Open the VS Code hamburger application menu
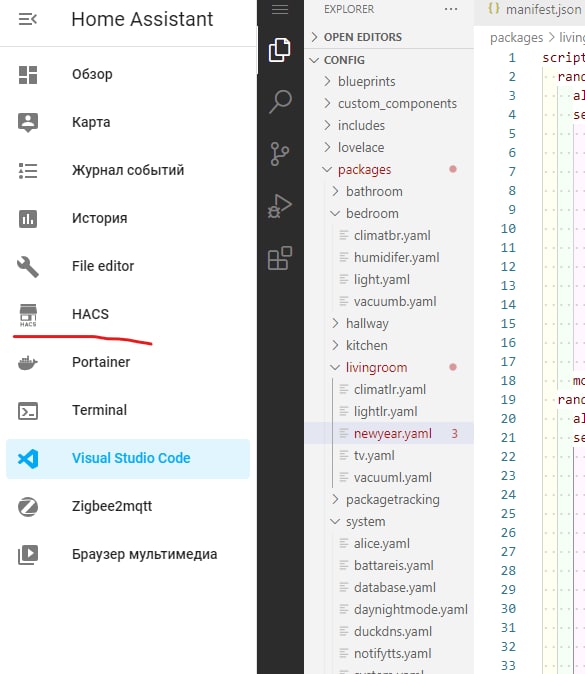 click(x=280, y=9)
